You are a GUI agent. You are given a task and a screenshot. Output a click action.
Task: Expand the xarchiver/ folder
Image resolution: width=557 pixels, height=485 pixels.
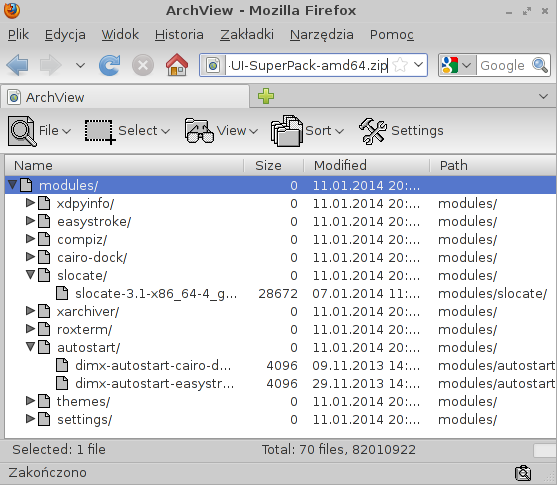click(30, 311)
